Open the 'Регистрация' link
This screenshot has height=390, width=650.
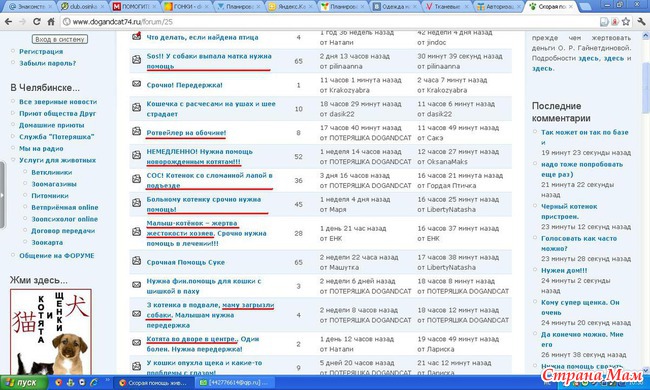click(41, 51)
